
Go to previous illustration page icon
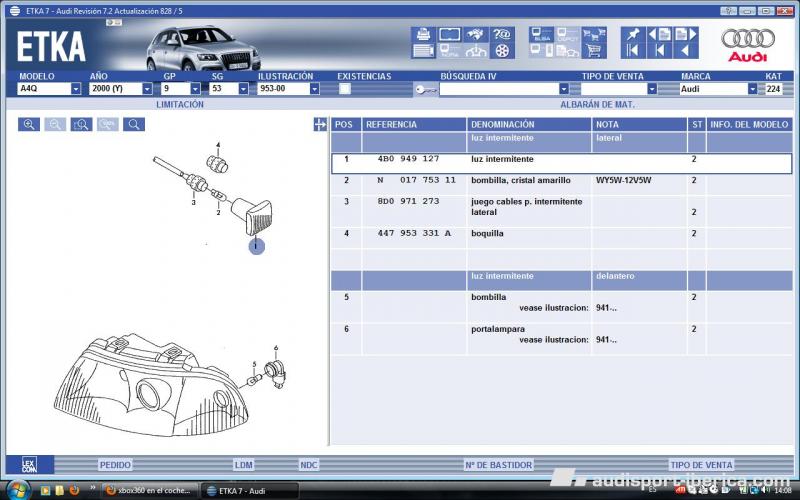(660, 35)
